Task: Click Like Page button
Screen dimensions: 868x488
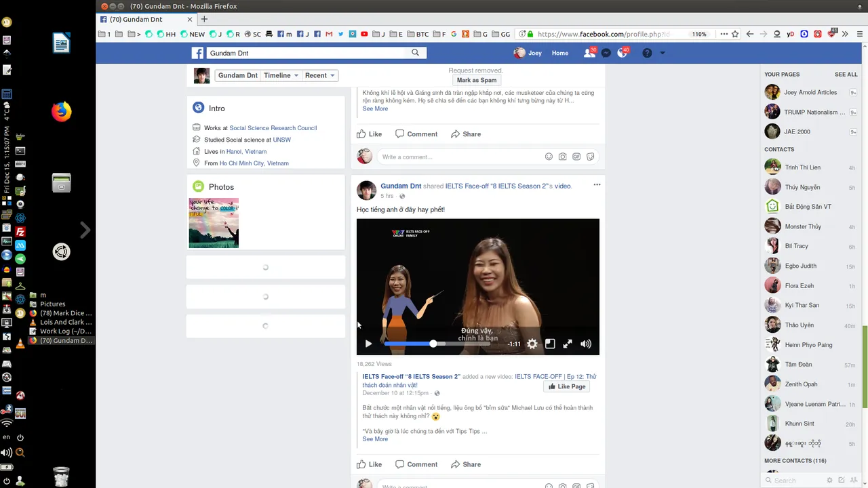Action: [567, 386]
